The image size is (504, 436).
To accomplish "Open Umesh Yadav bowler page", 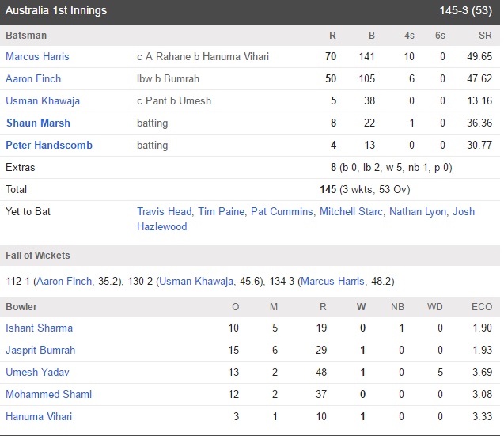I will coord(37,373).
